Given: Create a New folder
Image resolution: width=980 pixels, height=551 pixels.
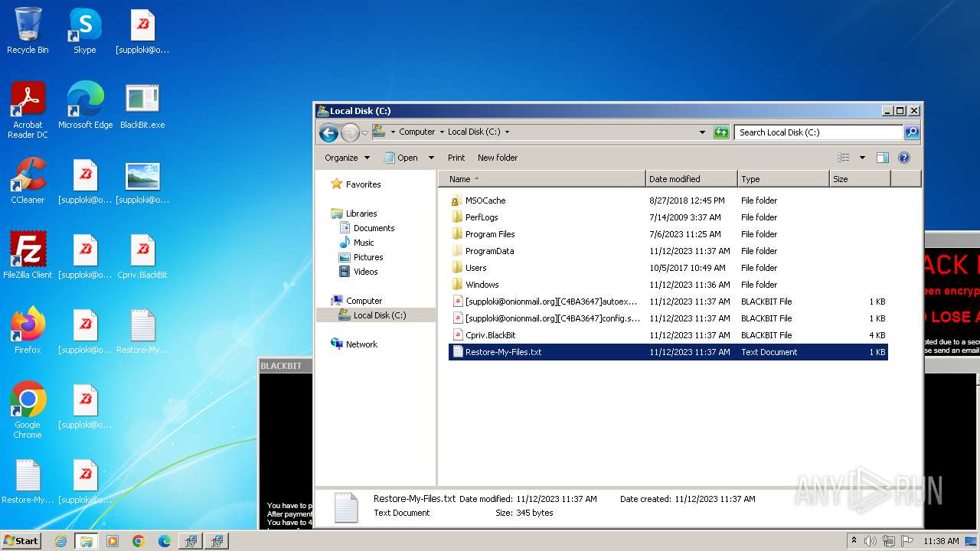Looking at the screenshot, I should click(x=498, y=158).
